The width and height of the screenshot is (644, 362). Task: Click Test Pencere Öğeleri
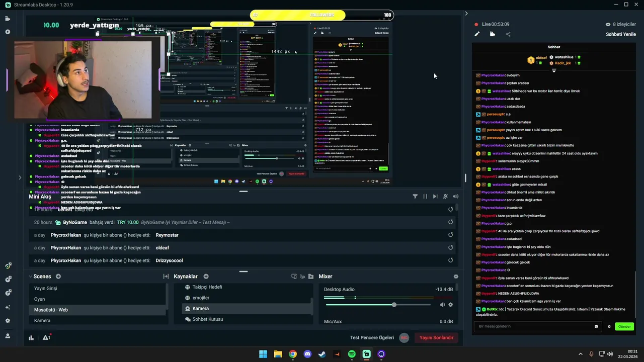click(372, 338)
